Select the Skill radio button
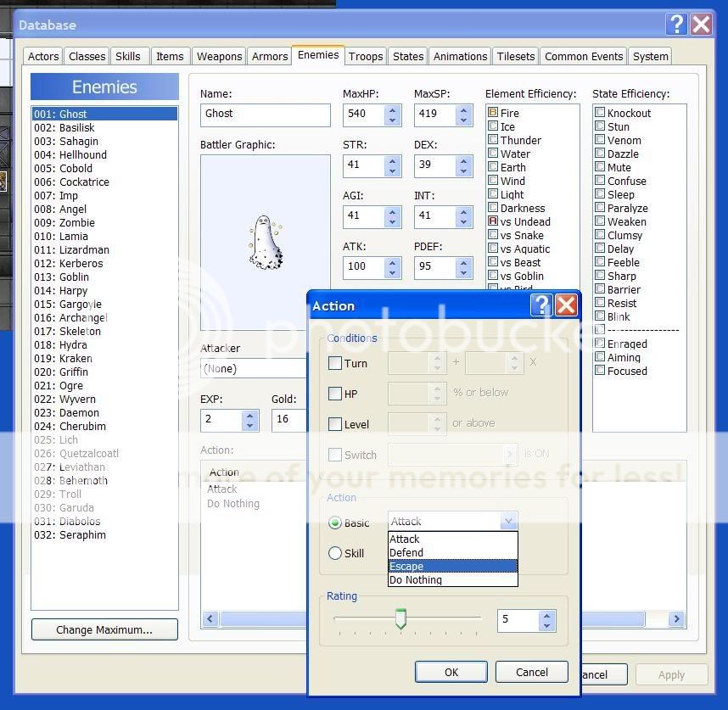This screenshot has height=710, width=728. [335, 553]
